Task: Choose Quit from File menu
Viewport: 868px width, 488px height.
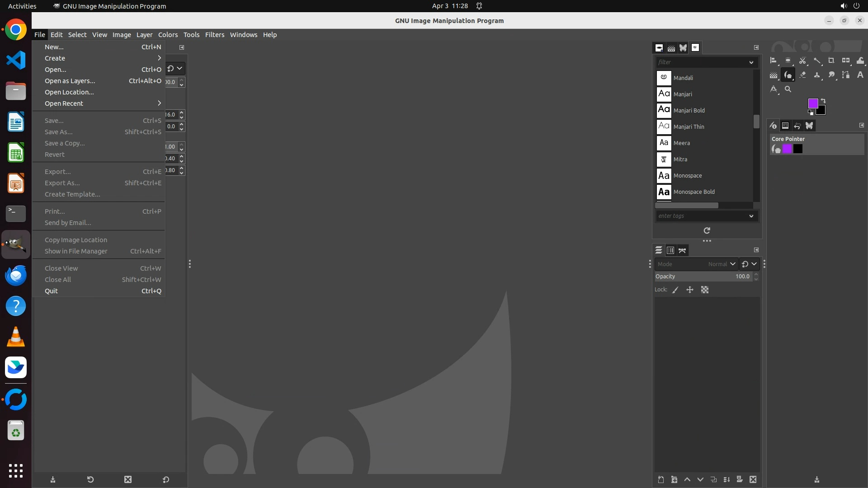Action: tap(52, 291)
